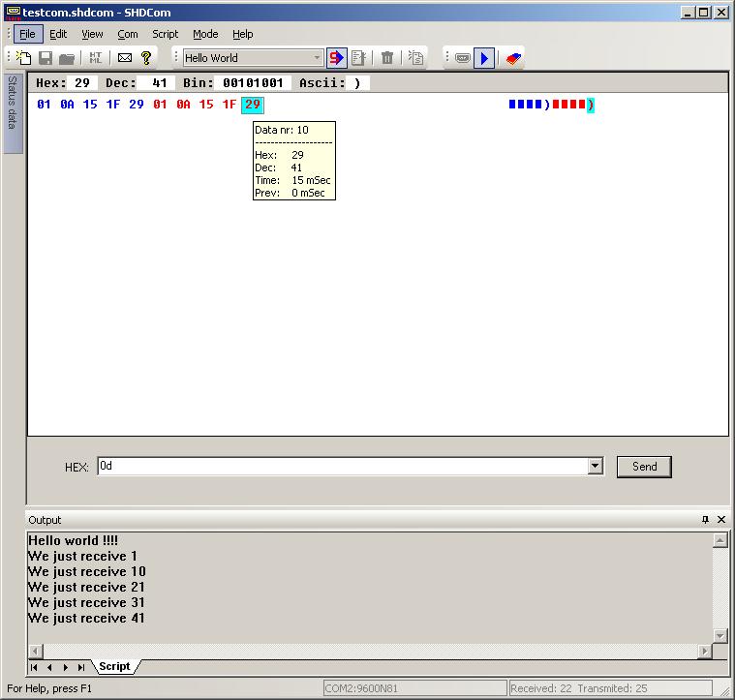Screen dimensions: 735x700
Task: Click the 'We just receive 41' output line
Action: [x=86, y=619]
